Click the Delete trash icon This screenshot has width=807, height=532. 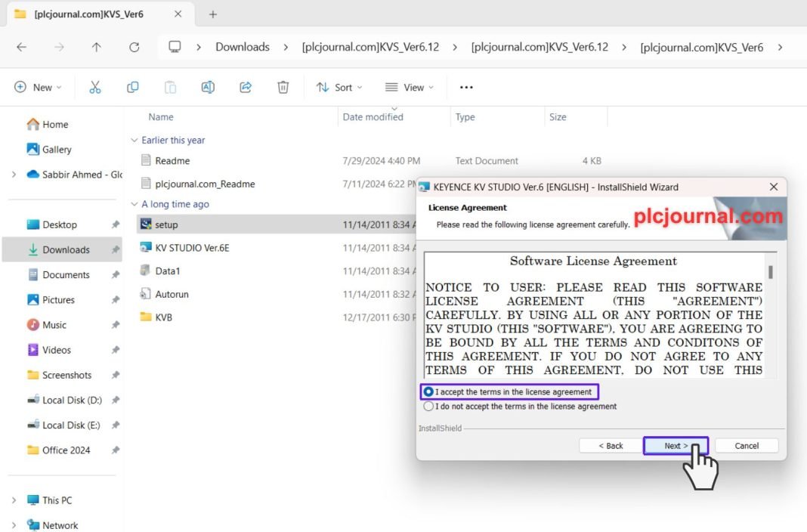click(x=283, y=88)
